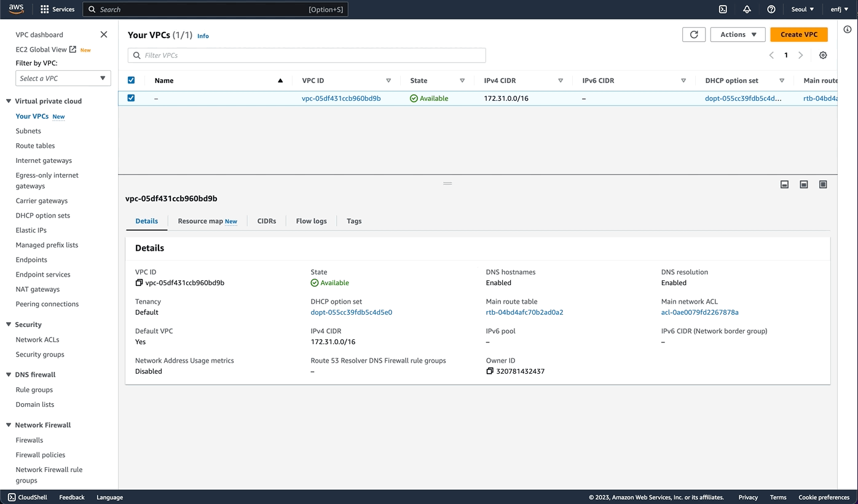Open AWS CloudShell icon in top bar

[723, 9]
